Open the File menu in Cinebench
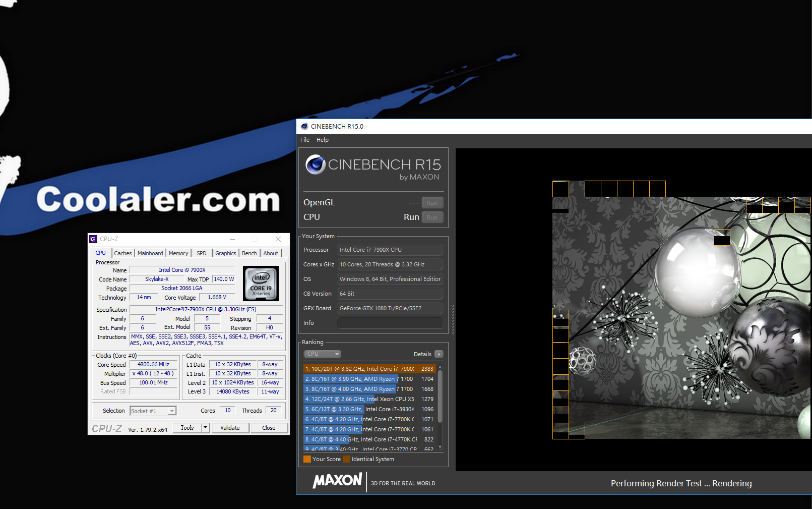Image resolution: width=812 pixels, height=509 pixels. click(305, 140)
